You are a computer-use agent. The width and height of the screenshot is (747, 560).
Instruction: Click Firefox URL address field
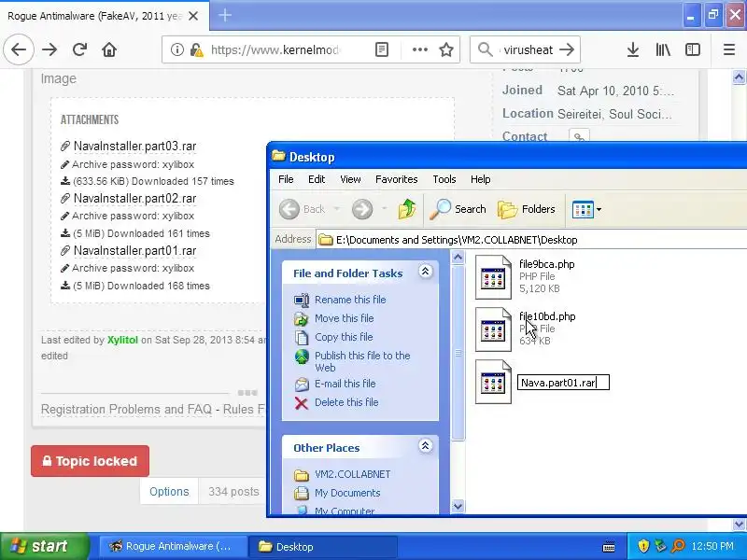[275, 49]
